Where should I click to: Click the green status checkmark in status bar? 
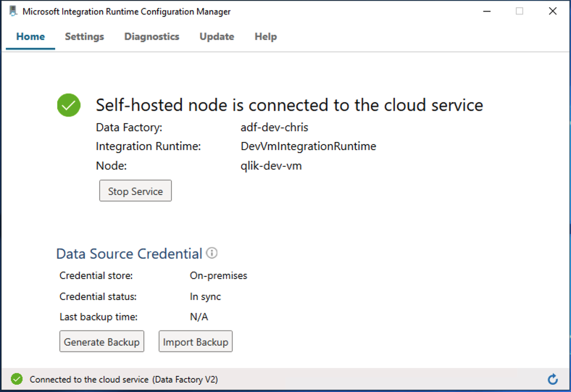pos(16,379)
